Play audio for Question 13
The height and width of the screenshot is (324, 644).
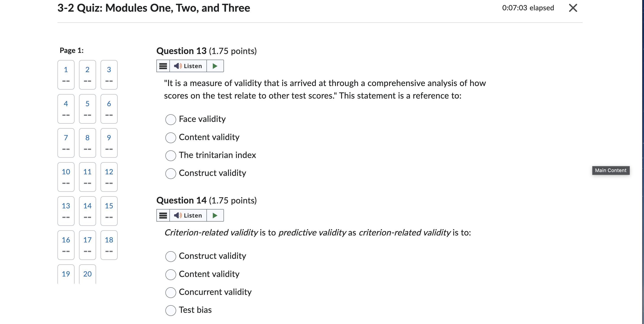pyautogui.click(x=215, y=66)
